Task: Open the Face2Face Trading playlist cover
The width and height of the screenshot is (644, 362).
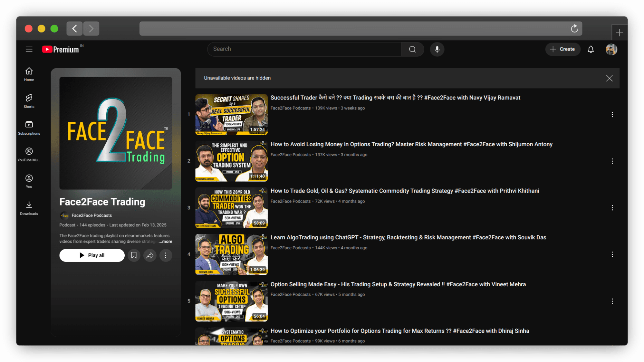Action: 116,133
